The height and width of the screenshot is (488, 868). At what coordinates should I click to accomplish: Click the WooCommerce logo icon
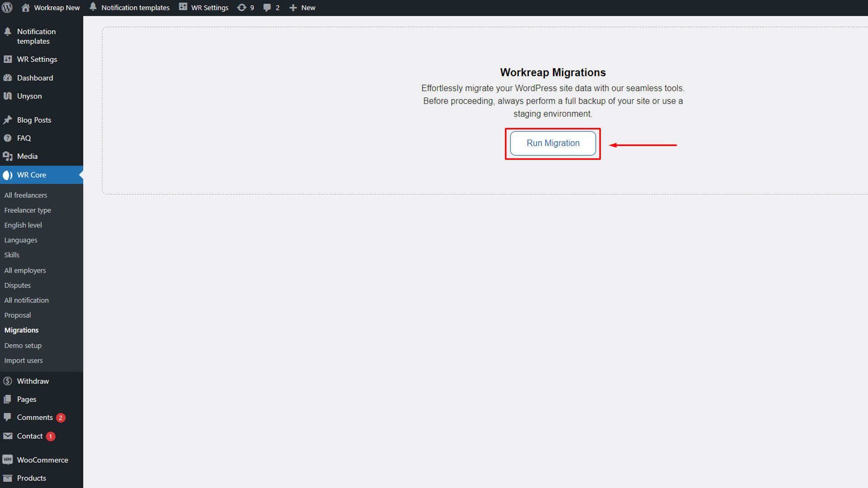pyautogui.click(x=8, y=460)
